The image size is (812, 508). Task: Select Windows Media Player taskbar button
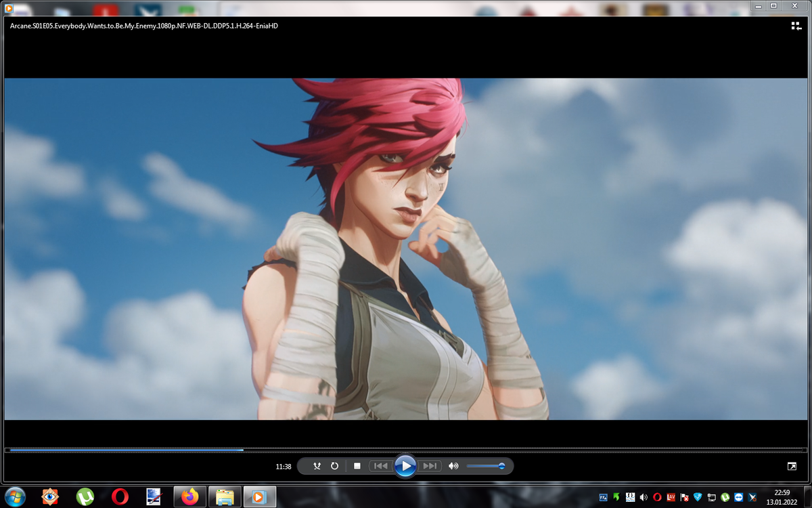click(260, 497)
